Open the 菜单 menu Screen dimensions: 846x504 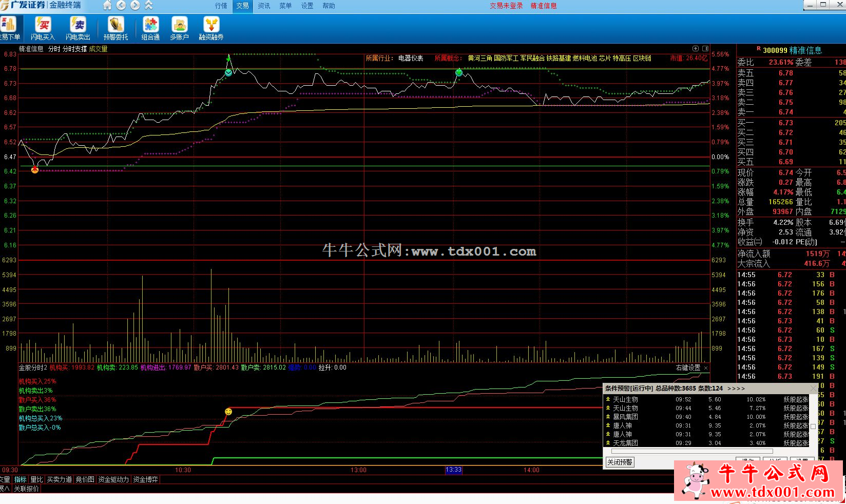pyautogui.click(x=285, y=6)
